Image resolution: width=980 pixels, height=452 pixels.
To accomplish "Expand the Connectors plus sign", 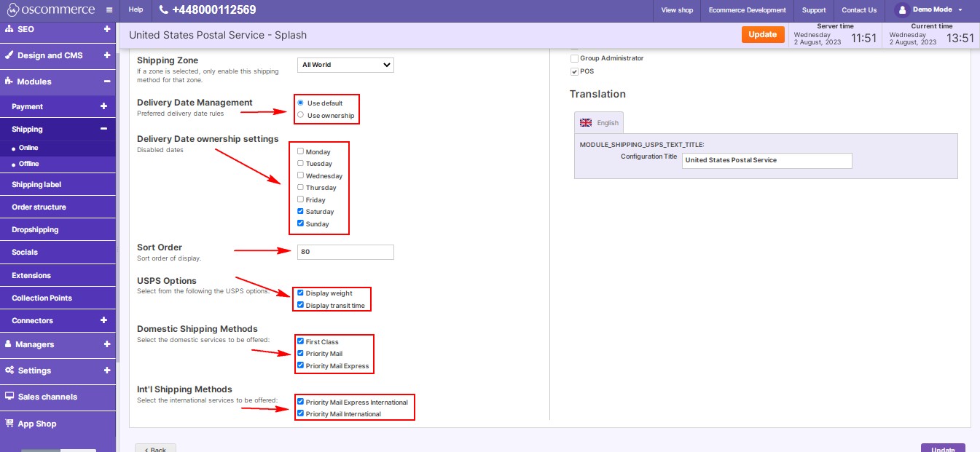I will [x=103, y=320].
